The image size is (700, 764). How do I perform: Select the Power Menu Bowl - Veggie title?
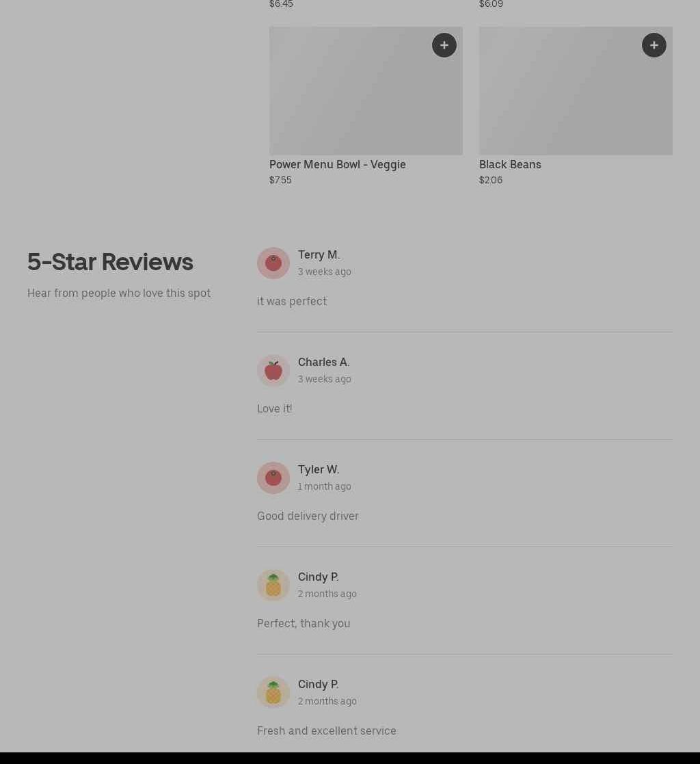[338, 165]
